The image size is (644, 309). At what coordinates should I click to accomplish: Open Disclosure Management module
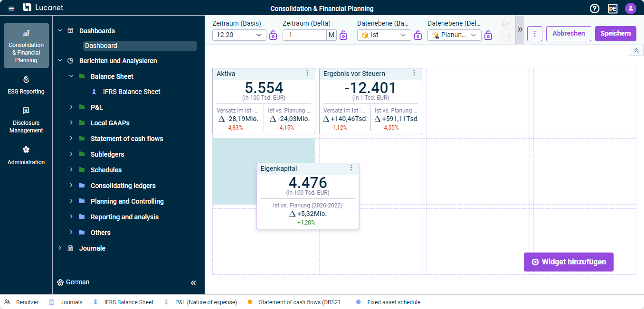pyautogui.click(x=26, y=120)
